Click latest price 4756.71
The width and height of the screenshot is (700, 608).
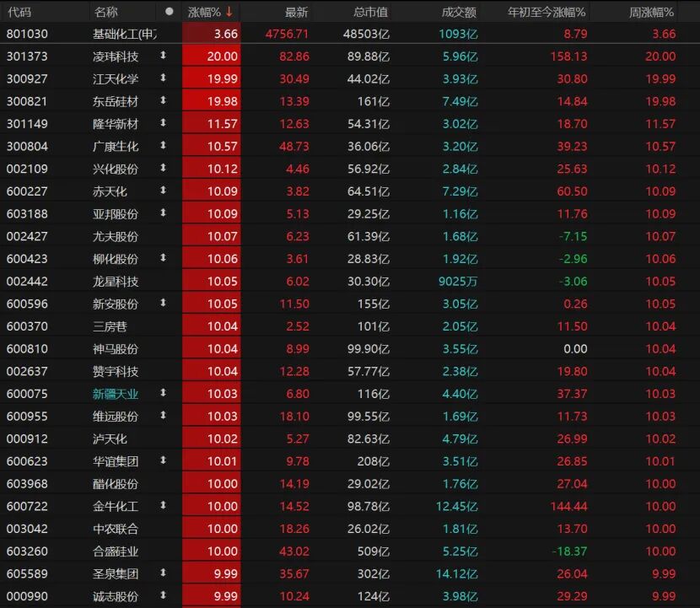pyautogui.click(x=287, y=34)
